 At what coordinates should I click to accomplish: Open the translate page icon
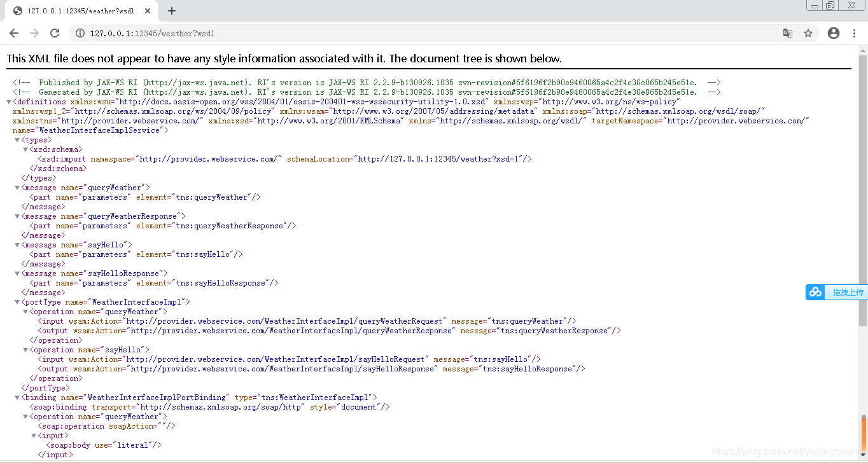point(788,33)
